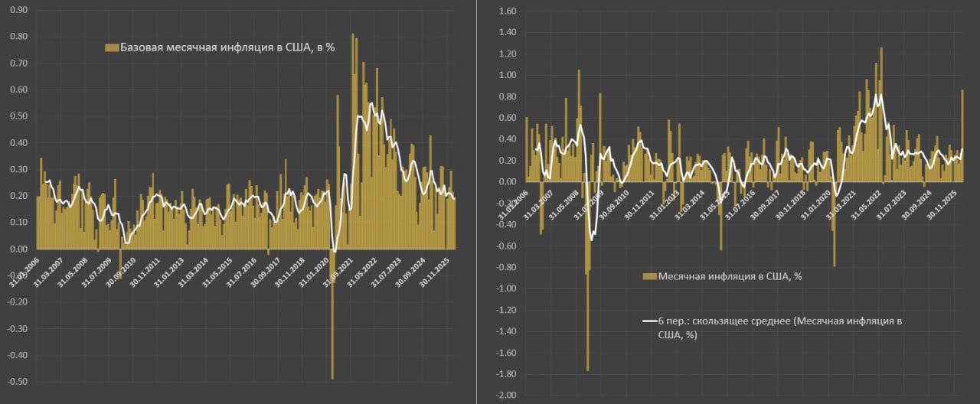Screen dimensions: 980x404
Task: Select the 0.90 label on left chart axis
Action: click(18, 10)
